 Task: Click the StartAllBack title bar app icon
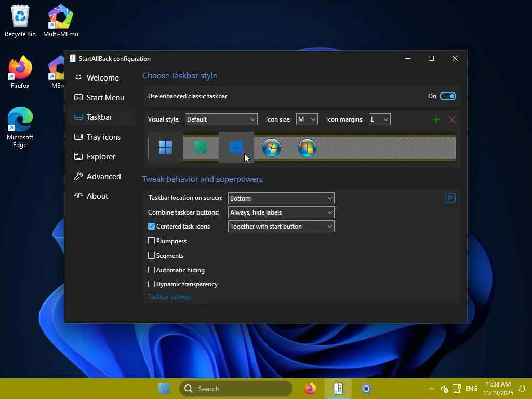point(73,58)
